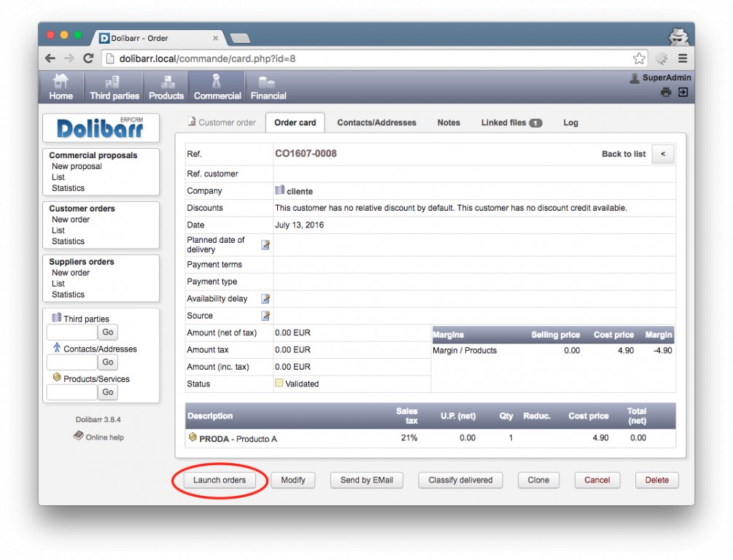
Task: Open Statistics under Suppliers orders
Action: (x=69, y=295)
